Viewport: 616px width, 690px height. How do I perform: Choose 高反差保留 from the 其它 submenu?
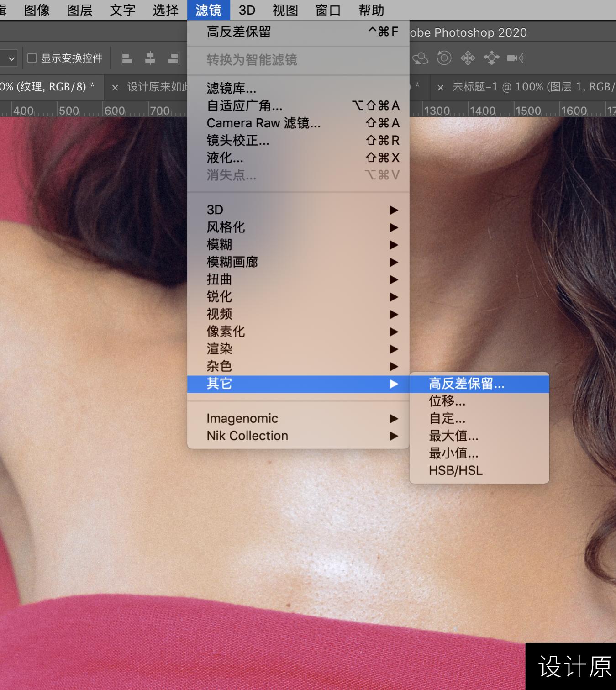(466, 384)
